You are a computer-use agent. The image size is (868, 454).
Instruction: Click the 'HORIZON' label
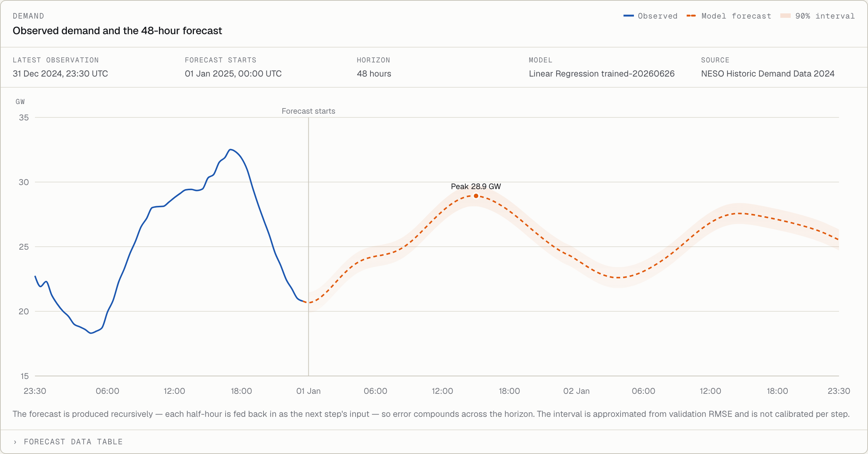tap(373, 60)
